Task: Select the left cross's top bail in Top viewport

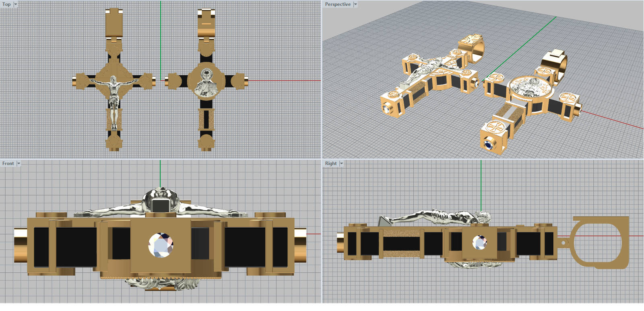Action: 114,23
